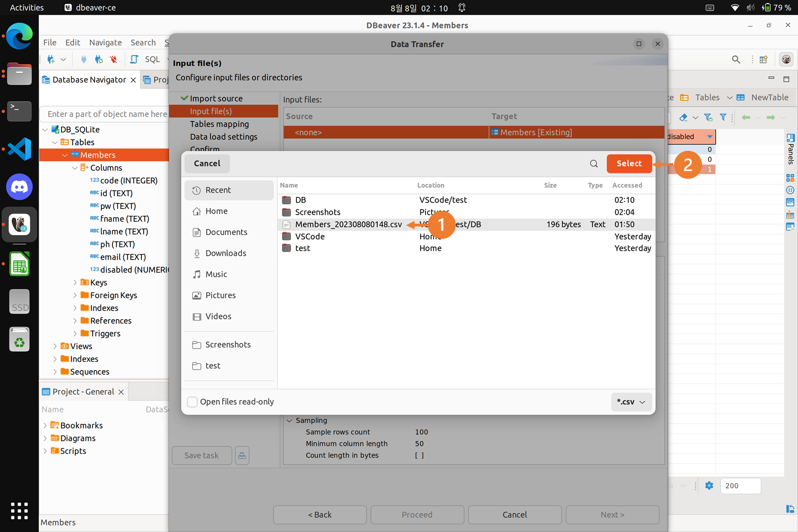Screen dimensions: 798x532
Task: Expand the Views tree node
Action: tap(55, 347)
